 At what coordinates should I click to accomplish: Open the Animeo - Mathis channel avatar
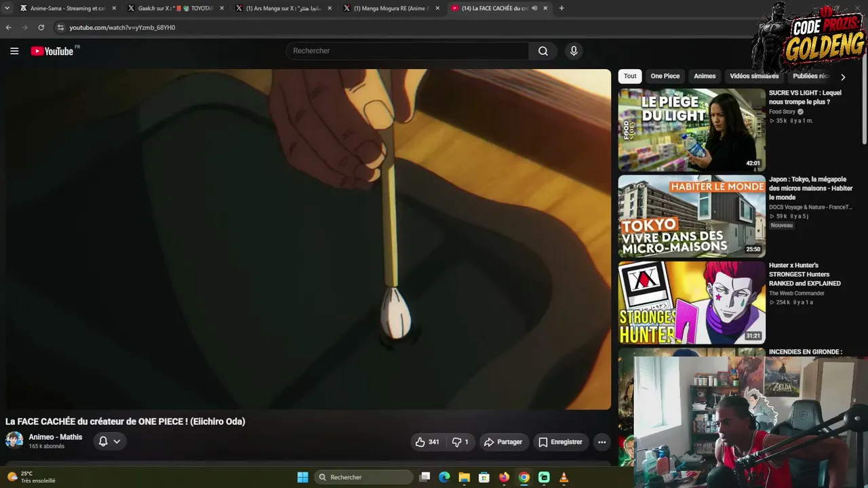[14, 441]
